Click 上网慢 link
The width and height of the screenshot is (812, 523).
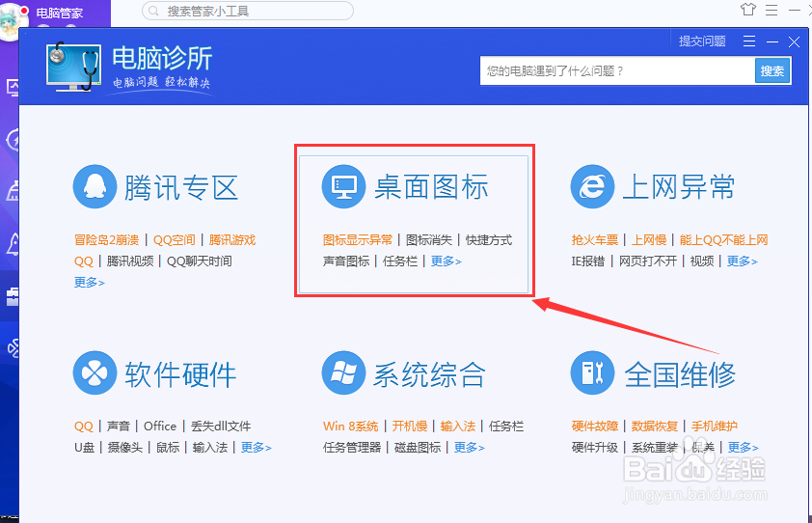[648, 240]
